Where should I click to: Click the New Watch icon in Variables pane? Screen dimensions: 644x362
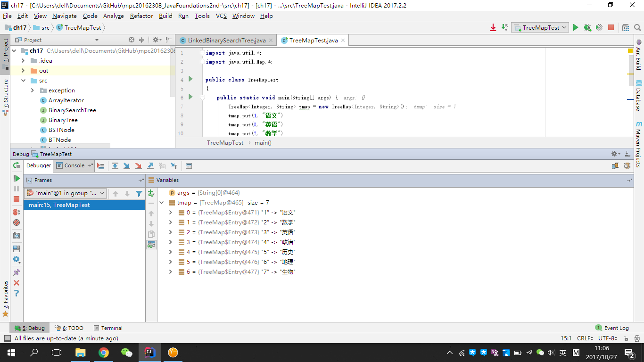coord(151,193)
